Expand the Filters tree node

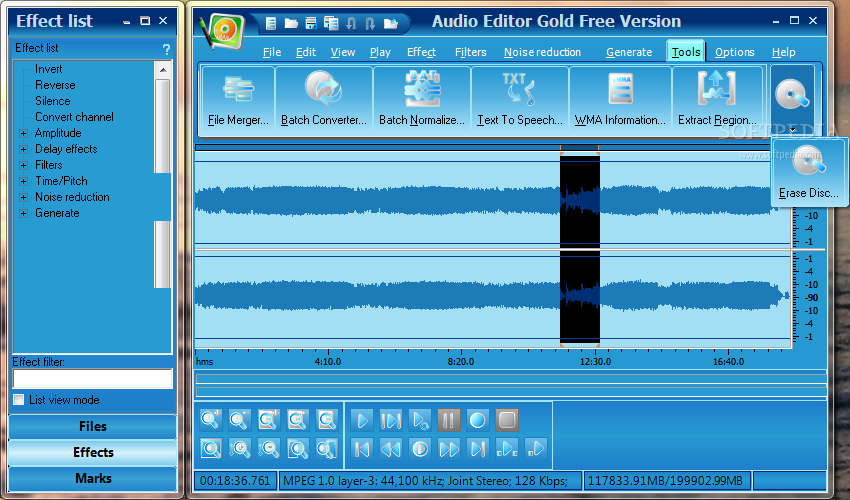click(x=23, y=165)
